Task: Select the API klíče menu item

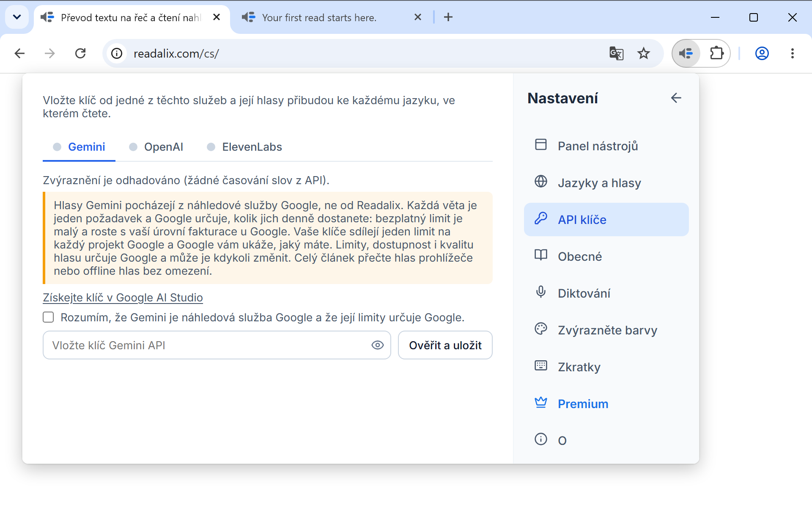Action: click(606, 220)
